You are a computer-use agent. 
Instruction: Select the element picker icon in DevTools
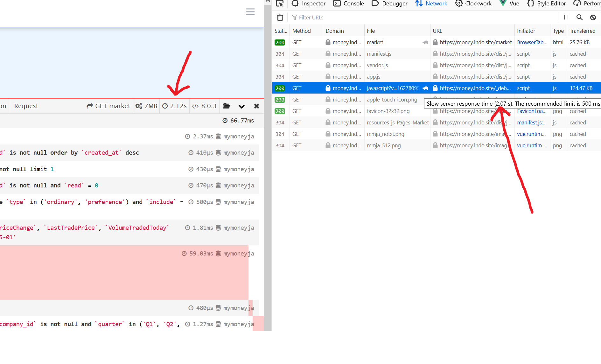[x=280, y=3]
